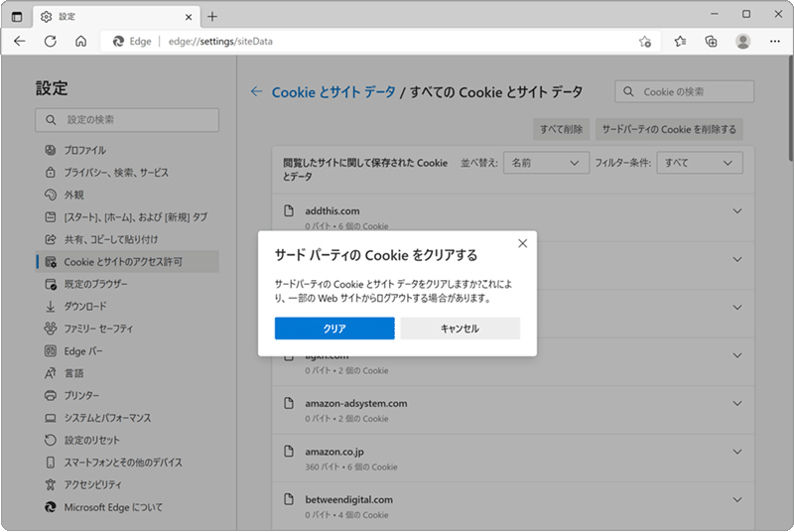Open 既定のブラウザー section
Image resolution: width=794 pixels, height=532 pixels.
coord(127,284)
